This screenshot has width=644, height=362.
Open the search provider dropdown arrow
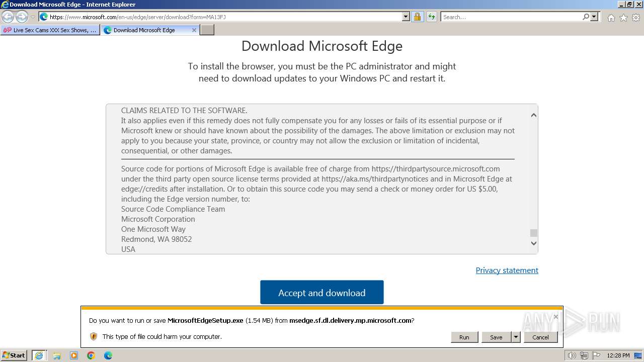[594, 17]
